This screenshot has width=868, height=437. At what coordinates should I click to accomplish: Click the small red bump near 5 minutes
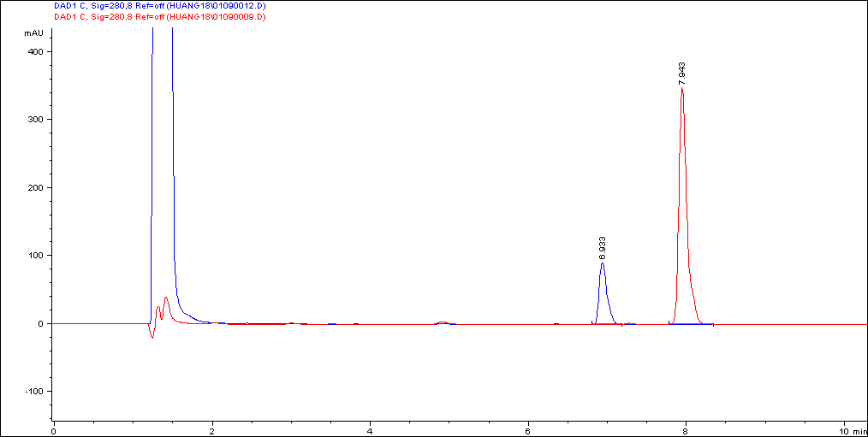click(442, 322)
